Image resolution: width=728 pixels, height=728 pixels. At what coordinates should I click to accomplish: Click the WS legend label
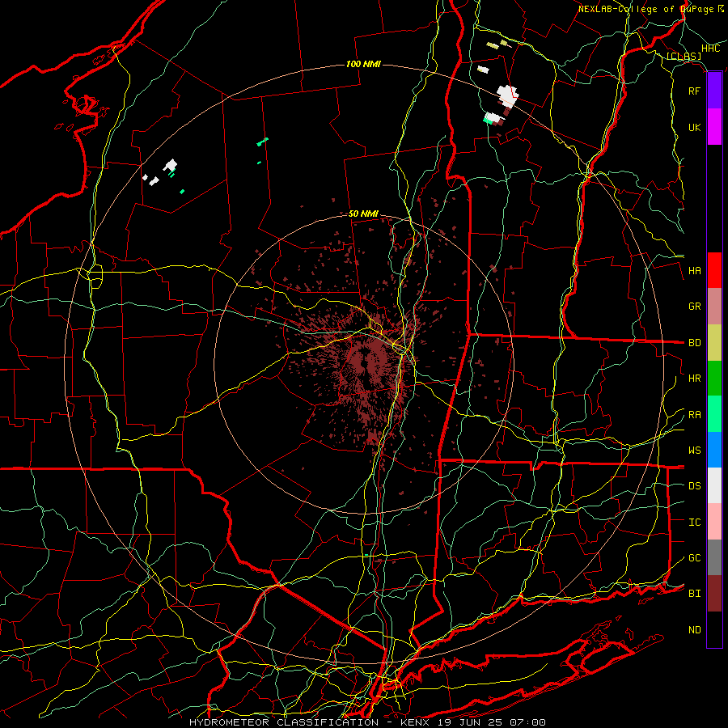click(x=694, y=451)
